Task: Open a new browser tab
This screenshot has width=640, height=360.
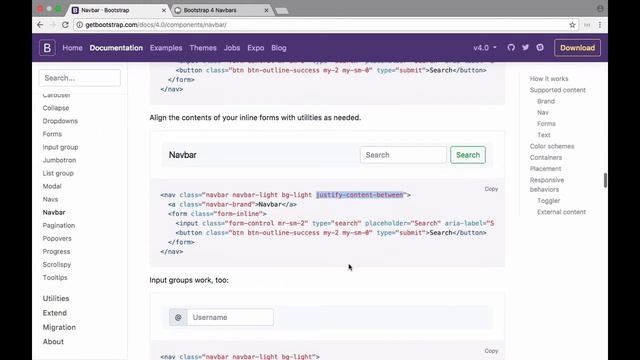Action: (282, 11)
